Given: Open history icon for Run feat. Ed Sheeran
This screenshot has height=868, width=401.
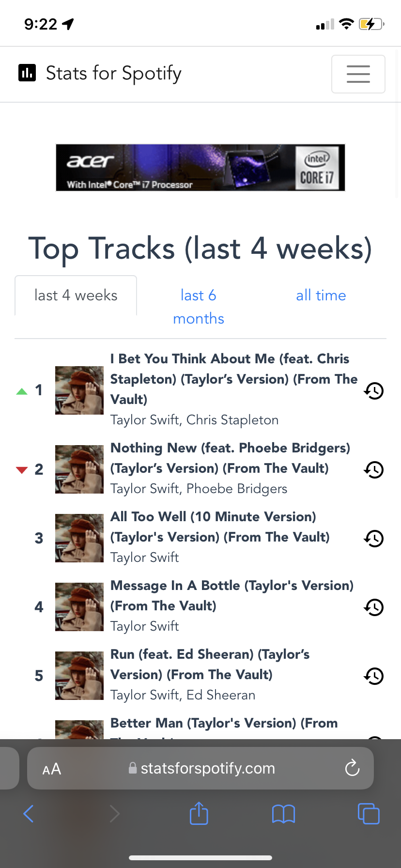Looking at the screenshot, I should point(373,676).
